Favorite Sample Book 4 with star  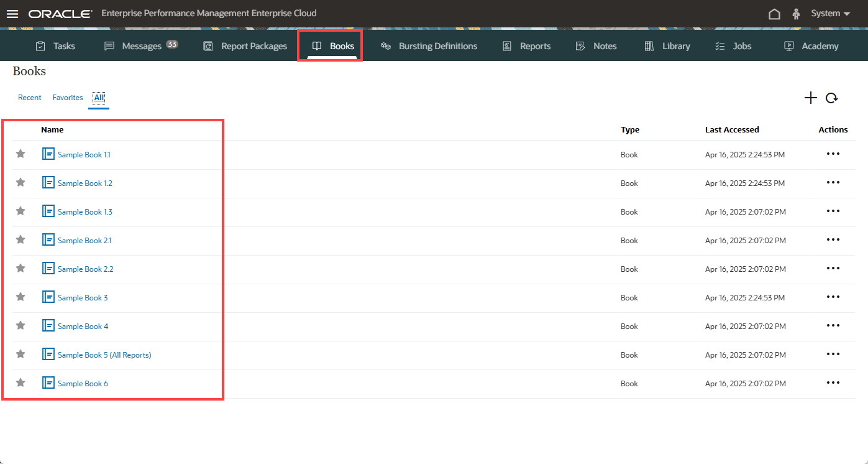21,325
